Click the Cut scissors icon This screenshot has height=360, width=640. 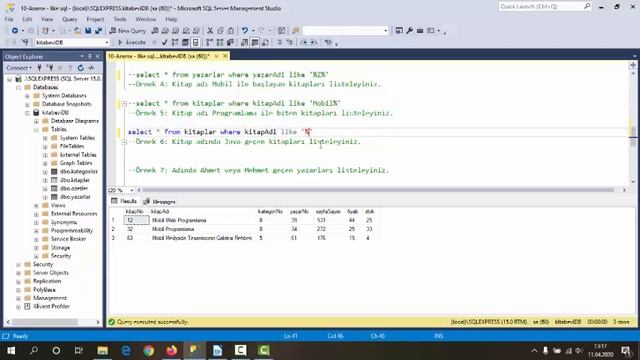[210, 31]
